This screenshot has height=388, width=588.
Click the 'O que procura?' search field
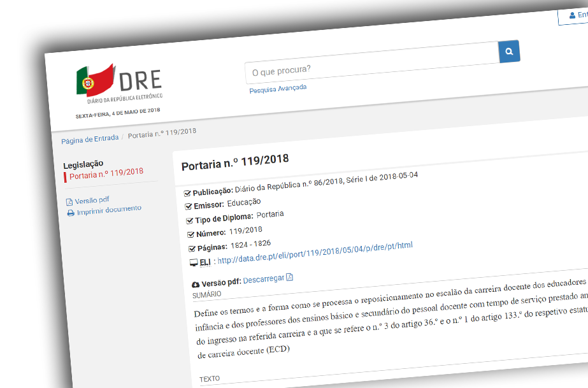point(371,65)
